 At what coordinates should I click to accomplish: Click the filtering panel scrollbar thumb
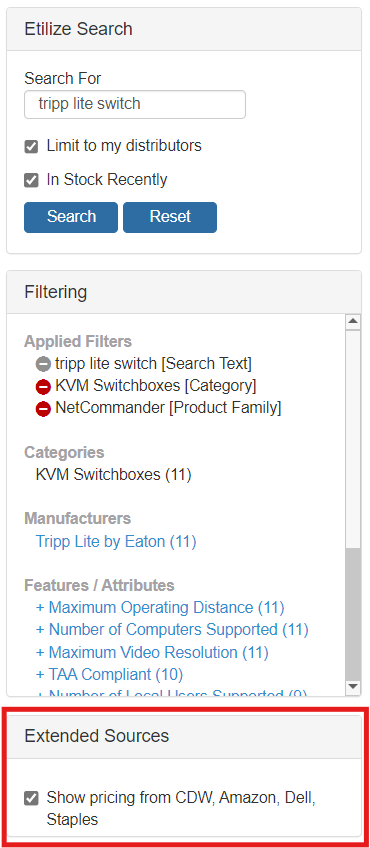coord(353,613)
